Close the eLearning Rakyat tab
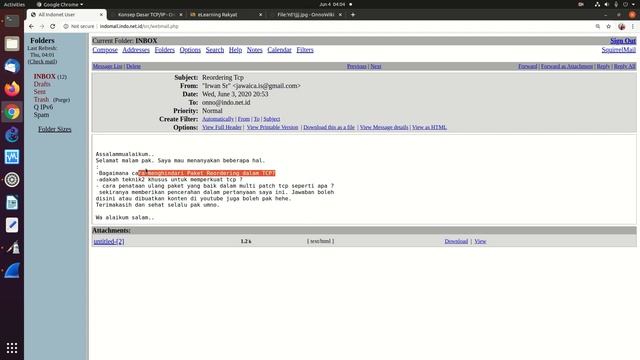640x360 pixels. pos(260,15)
